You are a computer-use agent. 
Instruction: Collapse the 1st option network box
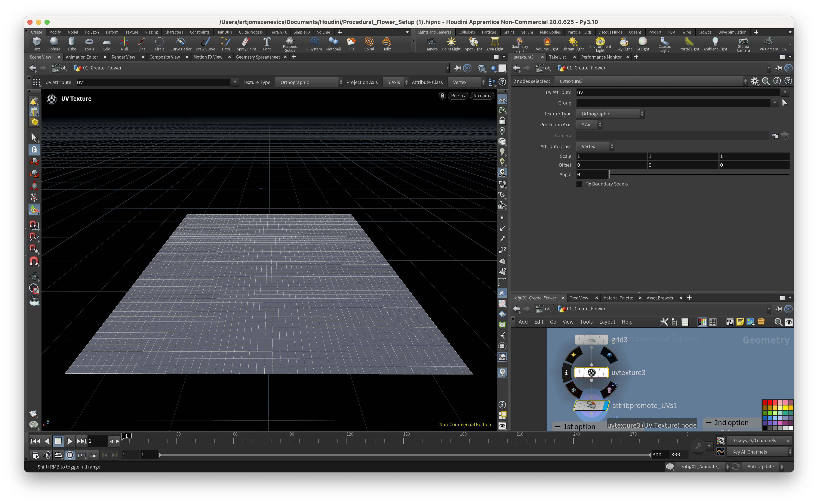tap(557, 427)
